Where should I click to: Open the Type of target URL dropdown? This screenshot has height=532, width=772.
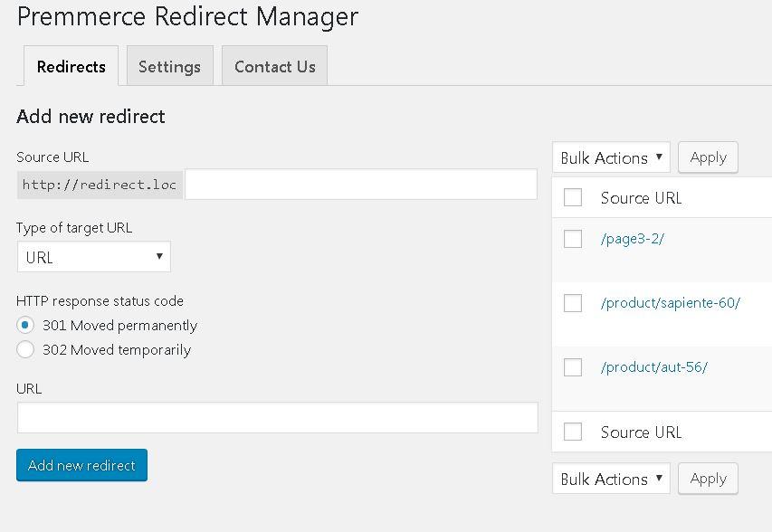(93, 257)
